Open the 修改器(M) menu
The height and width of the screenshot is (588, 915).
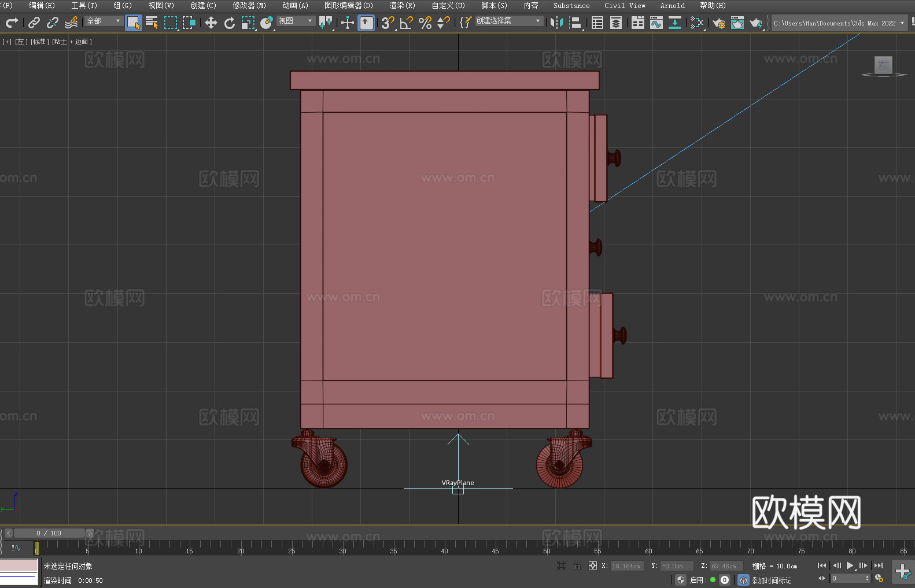[x=249, y=5]
